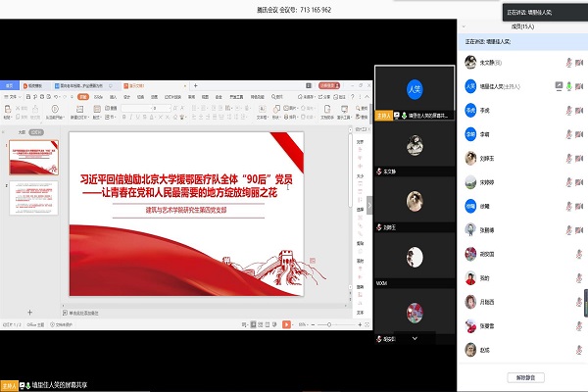588x392 pixels.
Task: Open the 文件 file menu dropdown
Action: click(16, 97)
